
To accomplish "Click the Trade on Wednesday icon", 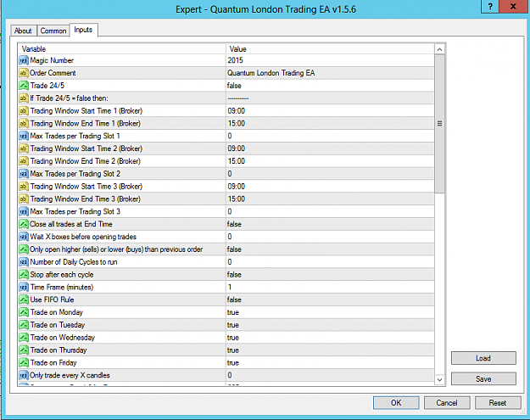I will coord(24,338).
